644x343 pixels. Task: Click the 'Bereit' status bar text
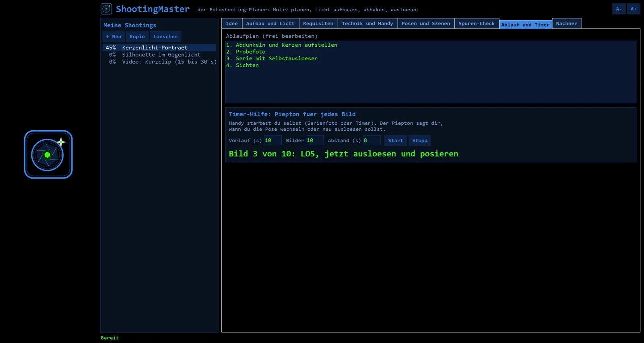tap(110, 338)
